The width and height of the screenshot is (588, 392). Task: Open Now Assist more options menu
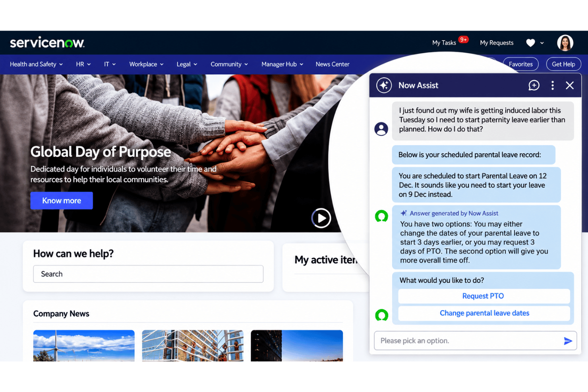[x=552, y=85]
